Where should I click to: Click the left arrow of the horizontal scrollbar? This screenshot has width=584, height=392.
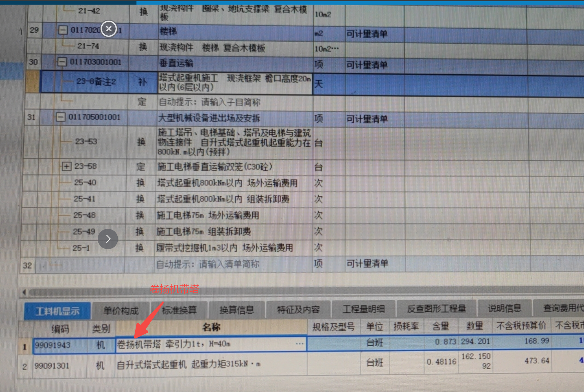[24, 292]
